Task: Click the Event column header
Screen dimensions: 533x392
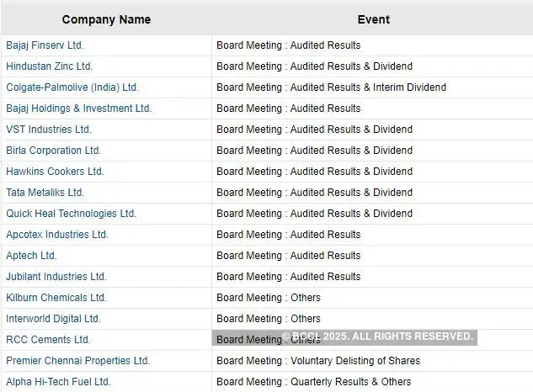Action: [x=373, y=19]
